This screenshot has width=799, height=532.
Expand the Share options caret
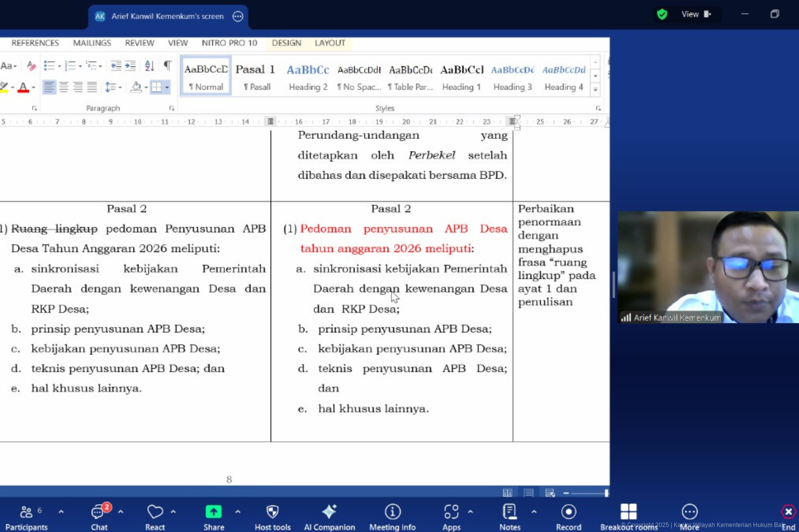coord(238,512)
